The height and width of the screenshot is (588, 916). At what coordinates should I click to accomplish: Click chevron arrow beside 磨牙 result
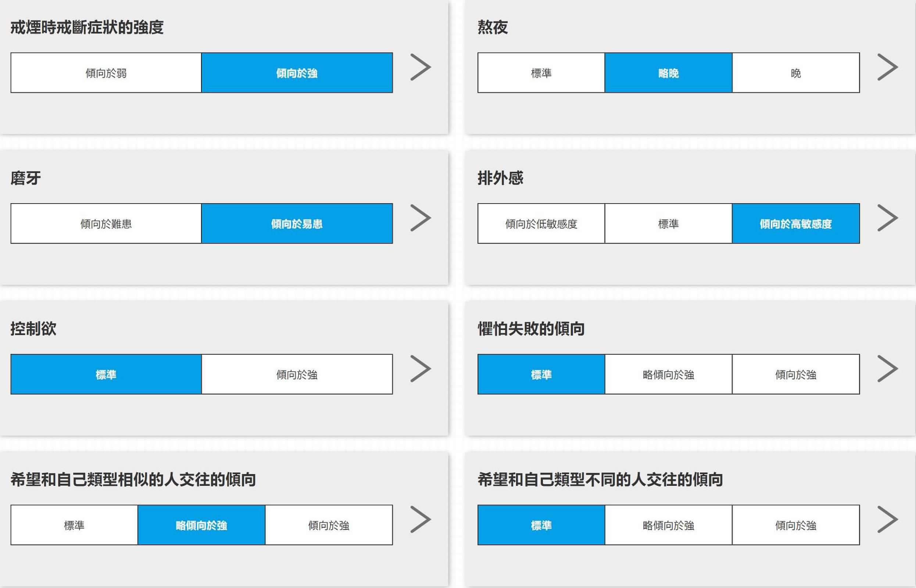(x=421, y=218)
